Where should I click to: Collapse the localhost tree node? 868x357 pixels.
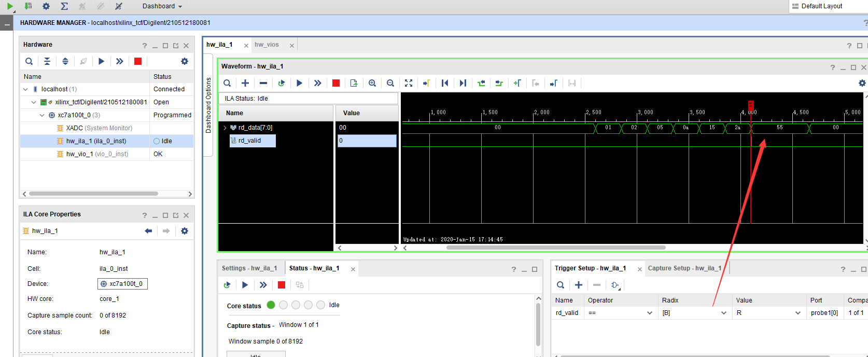tap(25, 89)
